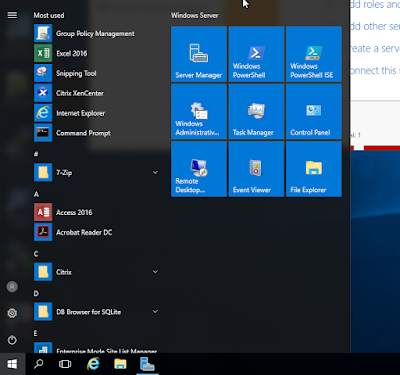The height and width of the screenshot is (375, 400).
Task: Open the Control Panel tile
Action: (314, 111)
